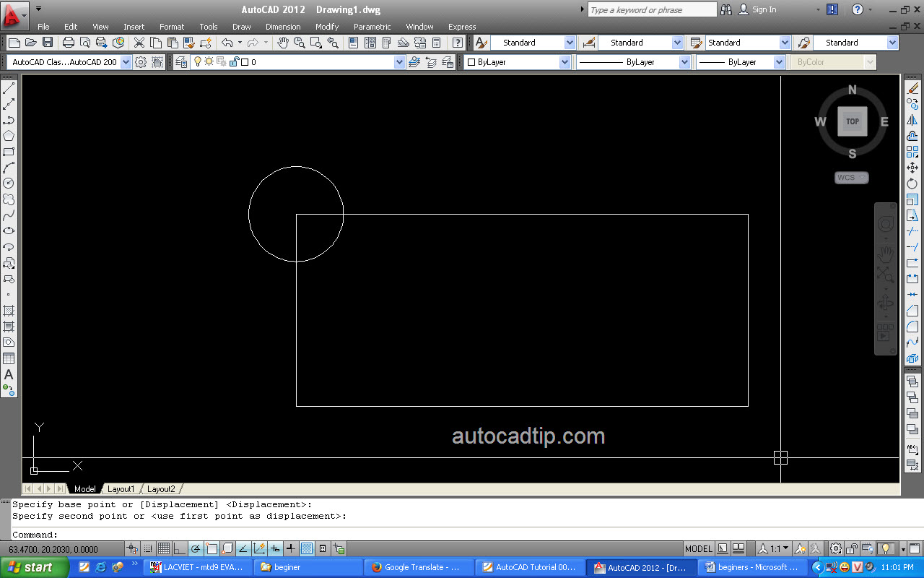Image resolution: width=924 pixels, height=578 pixels.
Task: Click the Plot printer icon
Action: (x=68, y=43)
